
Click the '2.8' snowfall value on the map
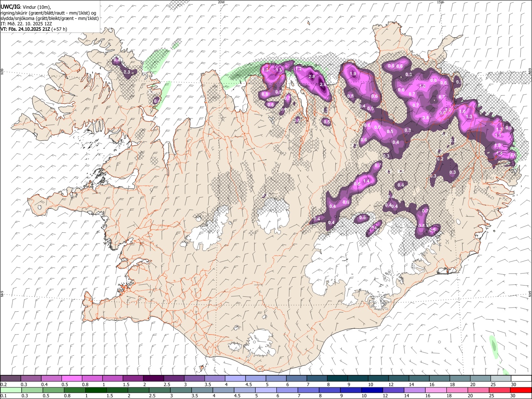[312, 77]
